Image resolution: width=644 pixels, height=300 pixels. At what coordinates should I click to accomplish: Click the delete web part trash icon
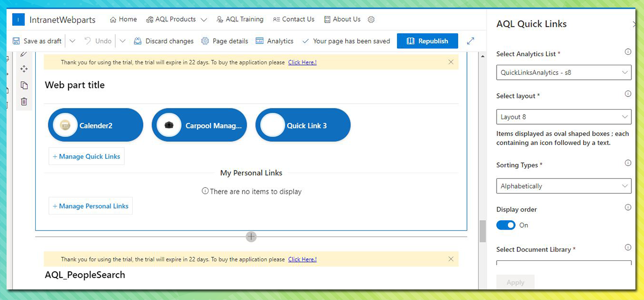click(24, 102)
